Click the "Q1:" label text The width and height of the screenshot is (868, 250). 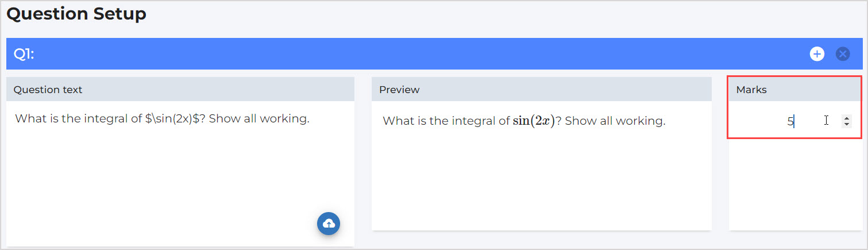[24, 54]
